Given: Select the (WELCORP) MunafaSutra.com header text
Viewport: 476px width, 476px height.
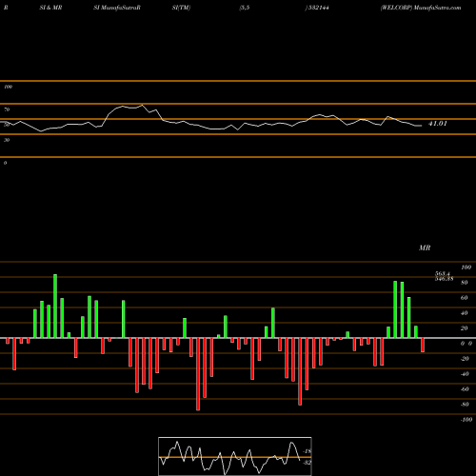Looking at the screenshot, I should click(x=421, y=8).
